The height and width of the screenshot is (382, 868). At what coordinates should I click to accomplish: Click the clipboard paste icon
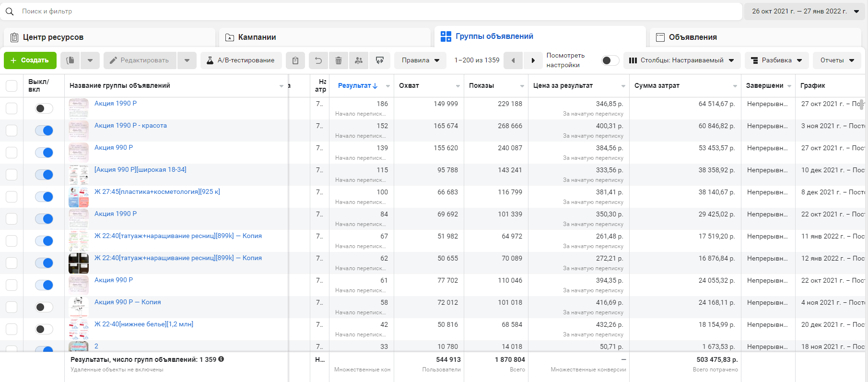[295, 60]
